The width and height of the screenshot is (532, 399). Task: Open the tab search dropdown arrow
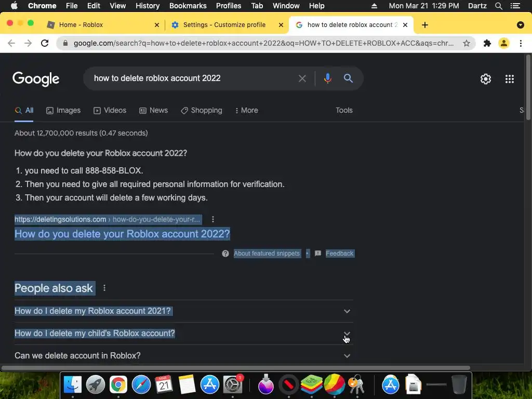click(520, 25)
